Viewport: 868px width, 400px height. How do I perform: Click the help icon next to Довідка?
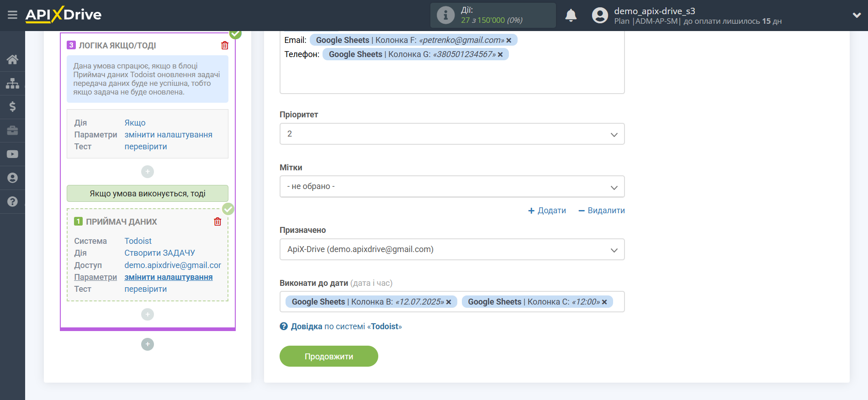coord(284,326)
